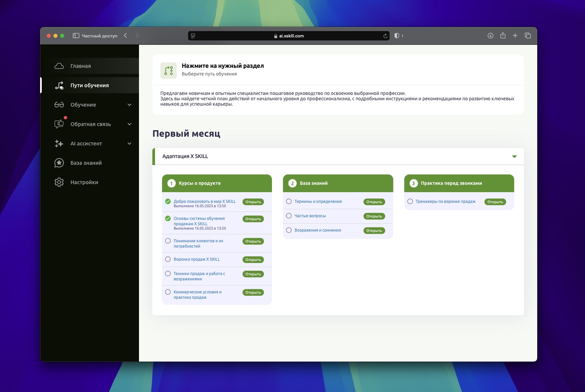Mark the circle for Коммерческие условия и практика продаж
This screenshot has height=392, width=585.
click(x=168, y=292)
